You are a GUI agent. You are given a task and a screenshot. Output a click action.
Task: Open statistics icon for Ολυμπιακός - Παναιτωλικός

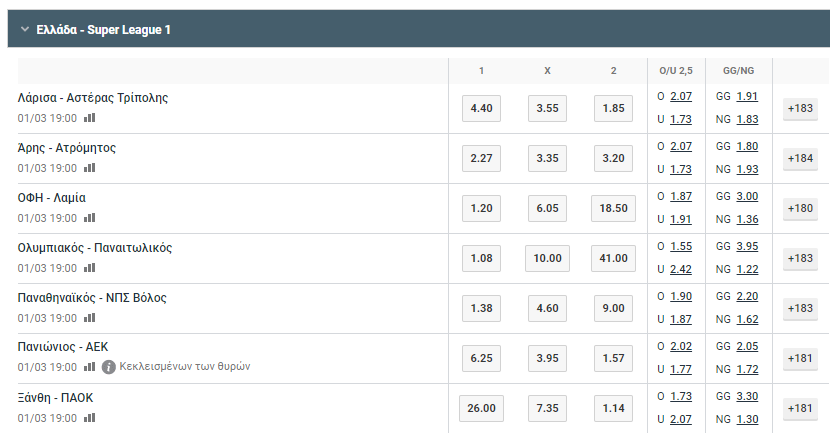(x=89, y=268)
